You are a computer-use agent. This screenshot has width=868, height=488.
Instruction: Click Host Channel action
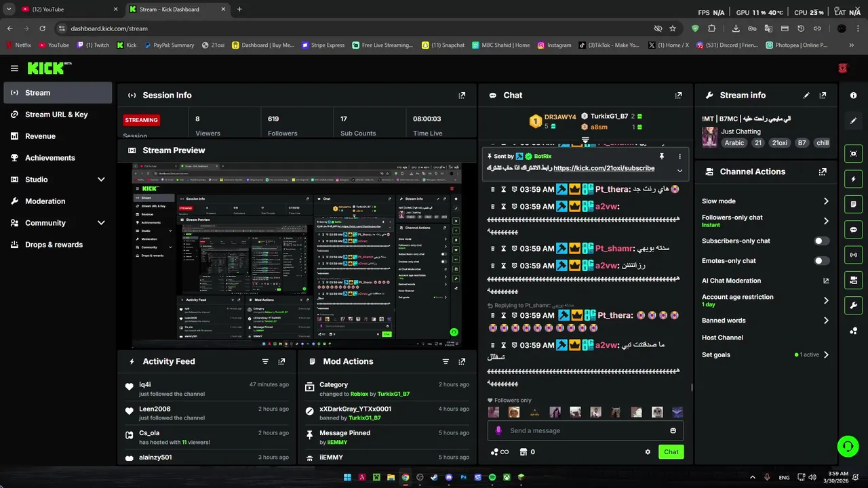click(x=722, y=338)
